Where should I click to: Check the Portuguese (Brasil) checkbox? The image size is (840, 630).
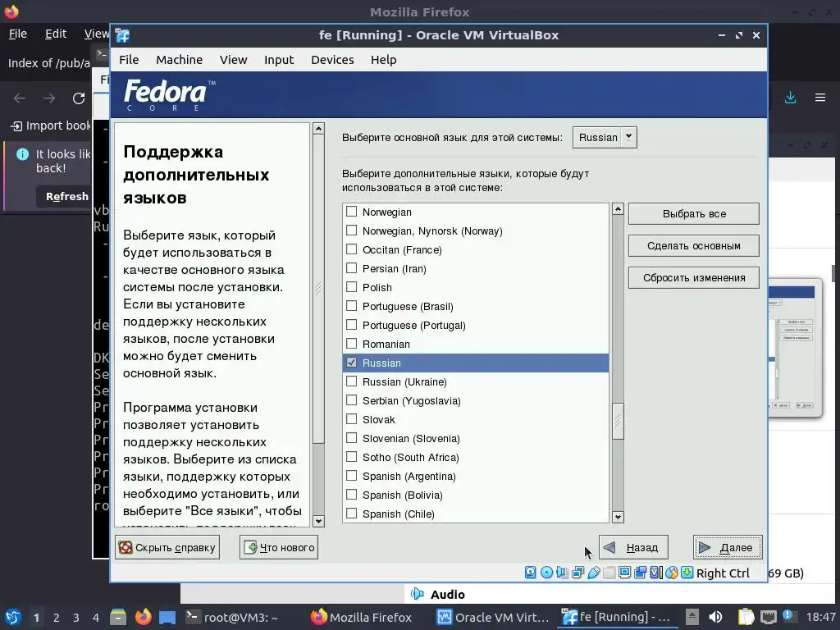351,306
